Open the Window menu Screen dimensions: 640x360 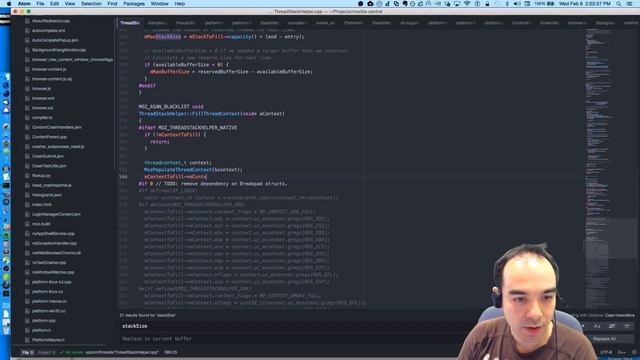point(159,4)
